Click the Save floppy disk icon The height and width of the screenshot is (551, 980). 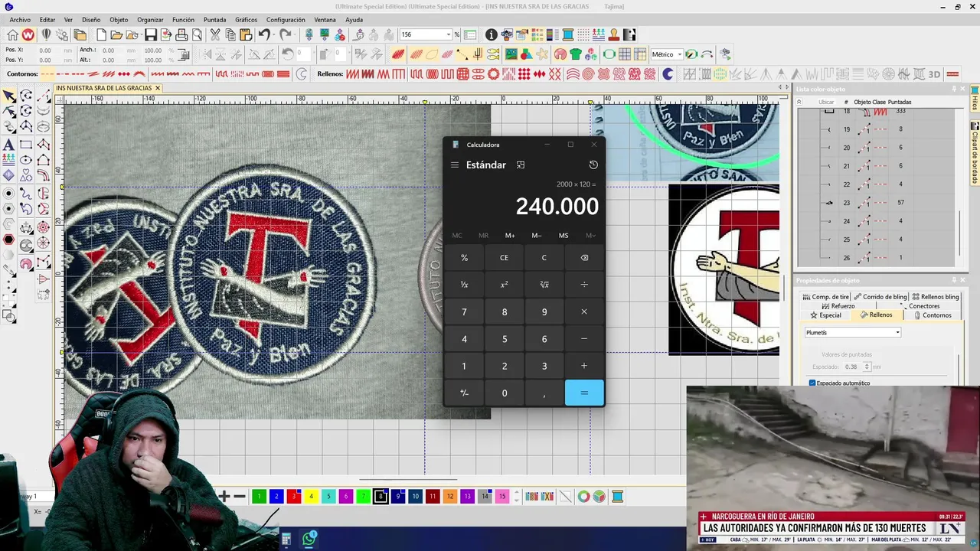[x=150, y=34]
